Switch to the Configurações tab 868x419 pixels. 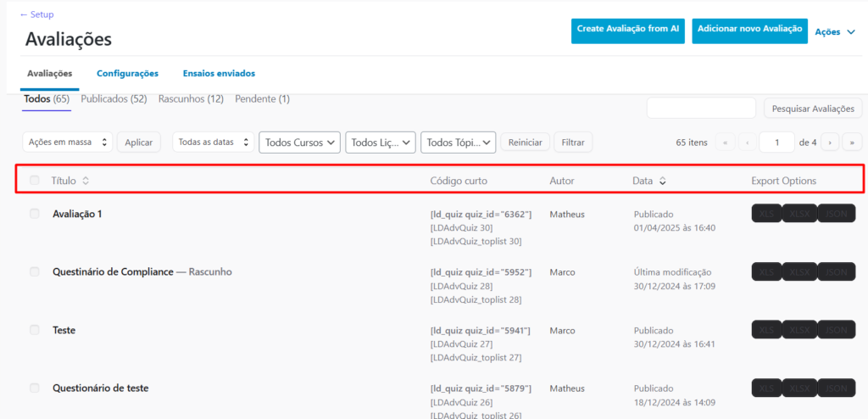click(x=127, y=74)
